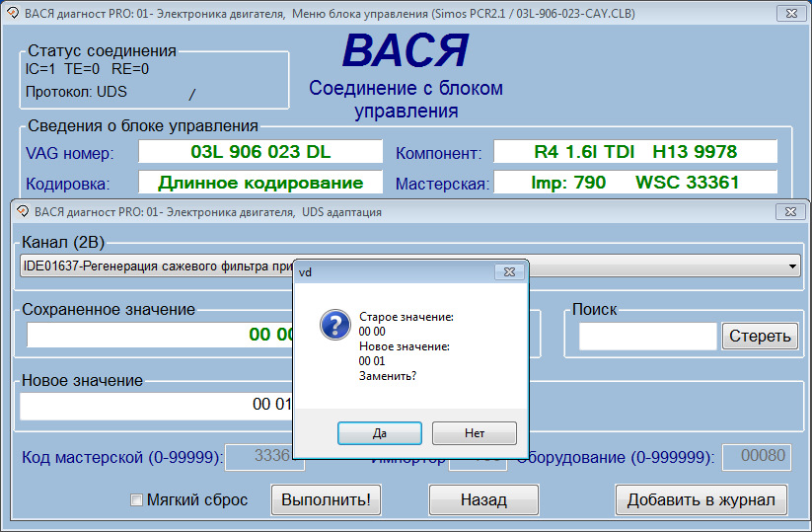The image size is (812, 532).
Task: Close the vd confirmation dialog
Action: click(509, 272)
